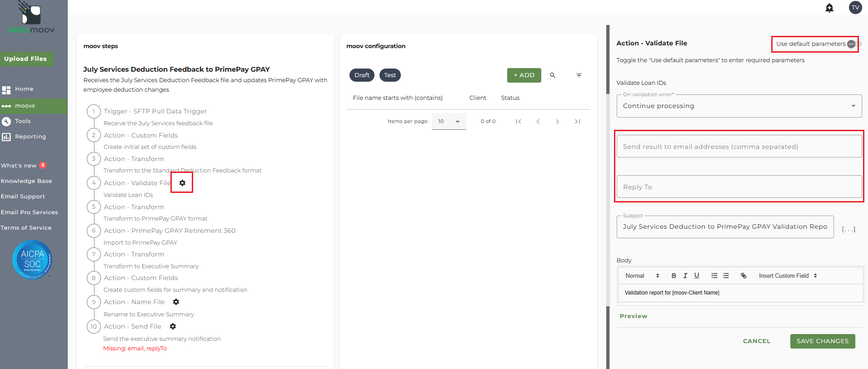Screen dimensions: 868x369
Task: Expand Subject field with bracket ellipsis icon
Action: (x=848, y=229)
